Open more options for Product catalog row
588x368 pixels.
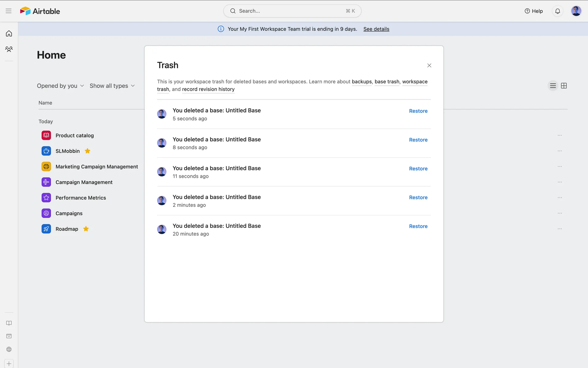(x=560, y=135)
